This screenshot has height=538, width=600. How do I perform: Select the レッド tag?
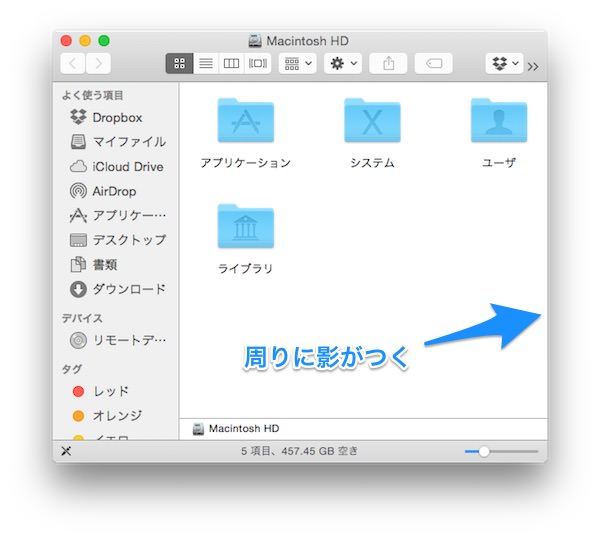point(115,391)
